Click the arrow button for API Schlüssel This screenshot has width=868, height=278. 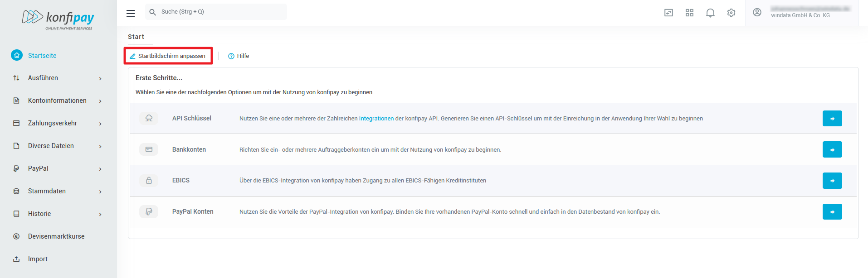pyautogui.click(x=832, y=119)
